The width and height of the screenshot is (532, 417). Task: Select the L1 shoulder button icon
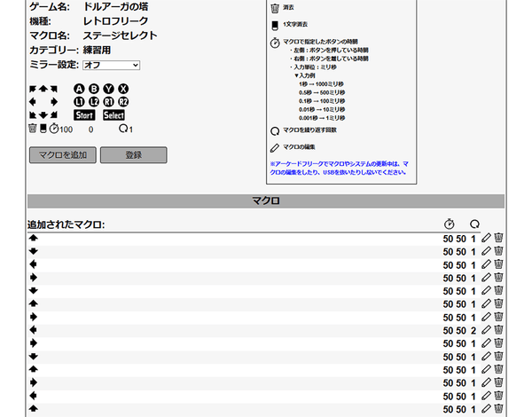[x=79, y=102]
